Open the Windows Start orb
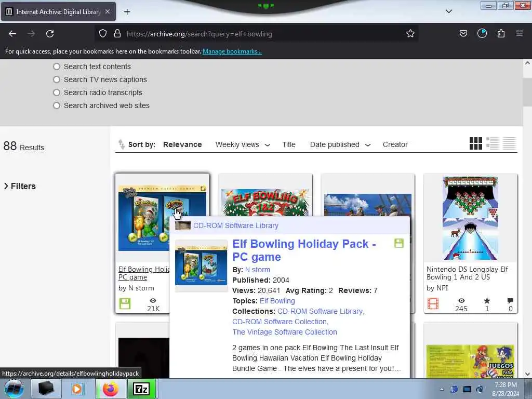532x399 pixels. tap(14, 389)
